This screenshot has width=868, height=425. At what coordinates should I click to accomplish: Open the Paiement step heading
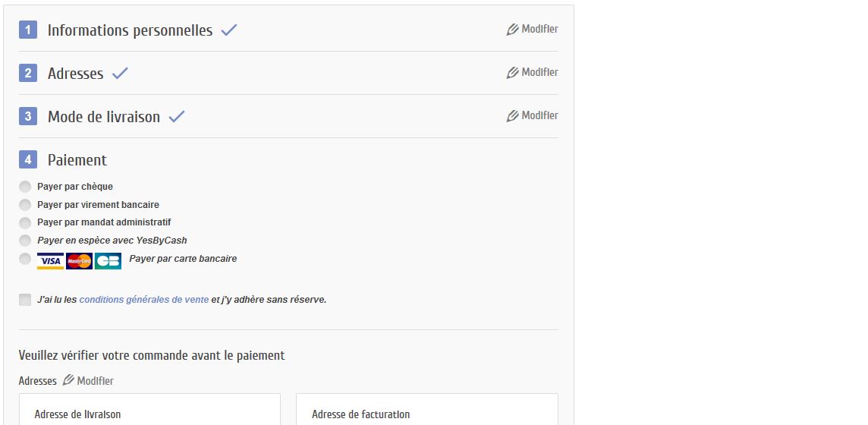(x=77, y=160)
